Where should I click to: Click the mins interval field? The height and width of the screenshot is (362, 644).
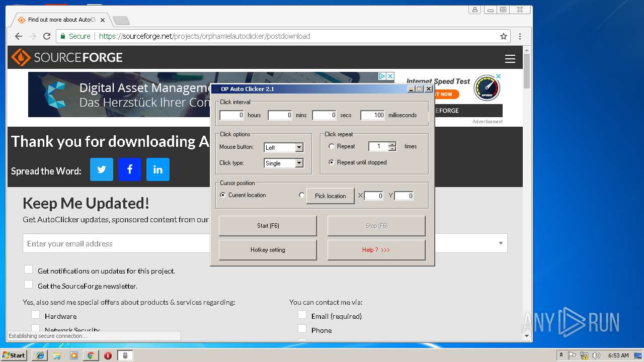point(280,115)
